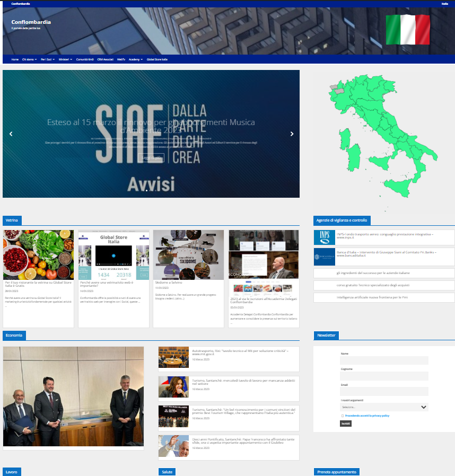Expand the "Ministeri" menu
Image resolution: width=455 pixels, height=476 pixels.
65,59
